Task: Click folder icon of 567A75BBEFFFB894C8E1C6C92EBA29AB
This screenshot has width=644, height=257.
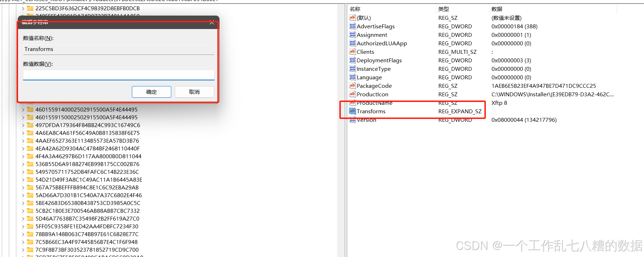Action: click(30, 187)
